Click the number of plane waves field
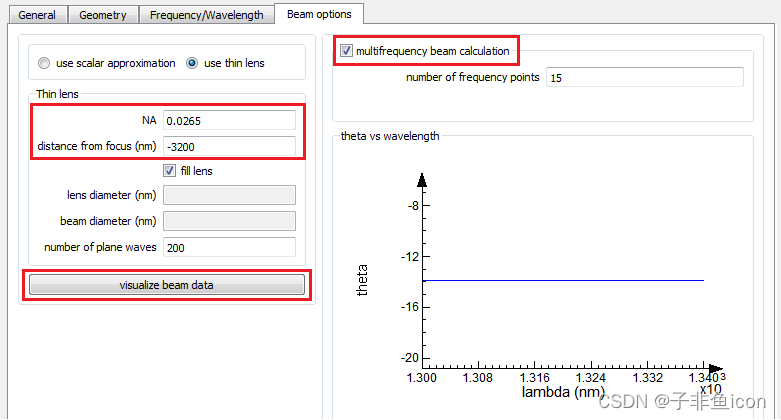This screenshot has width=781, height=420. [x=229, y=247]
